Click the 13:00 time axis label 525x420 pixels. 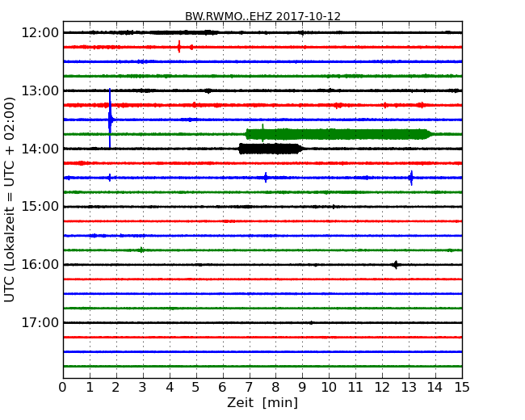[x=40, y=90]
